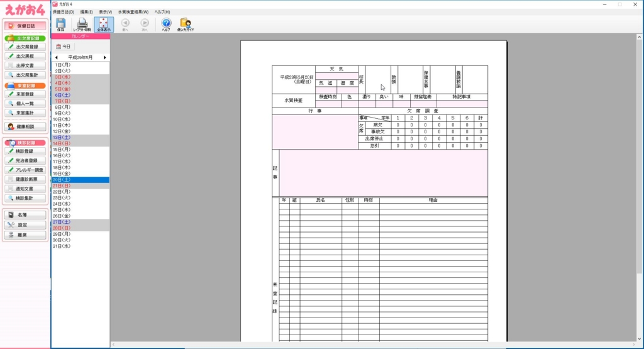Image resolution: width=644 pixels, height=349 pixels.
Task: Select 20日(土) in the calendar list
Action: click(80, 180)
